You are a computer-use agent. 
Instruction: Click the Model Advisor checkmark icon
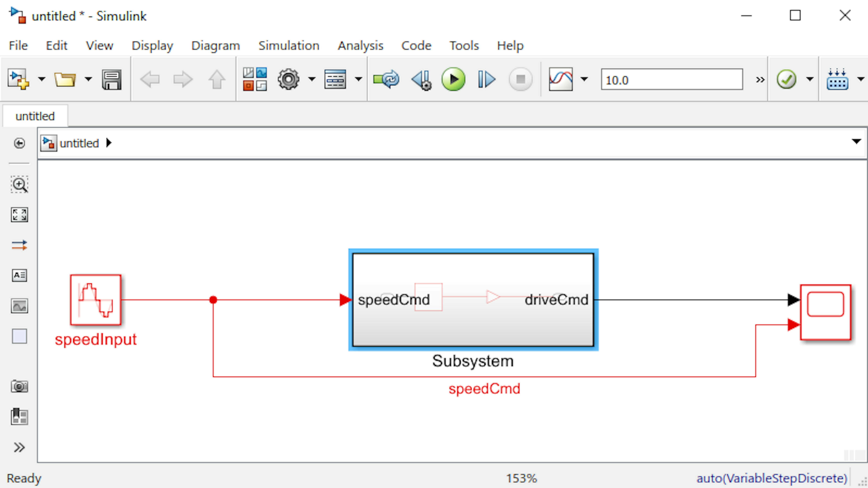(x=786, y=80)
